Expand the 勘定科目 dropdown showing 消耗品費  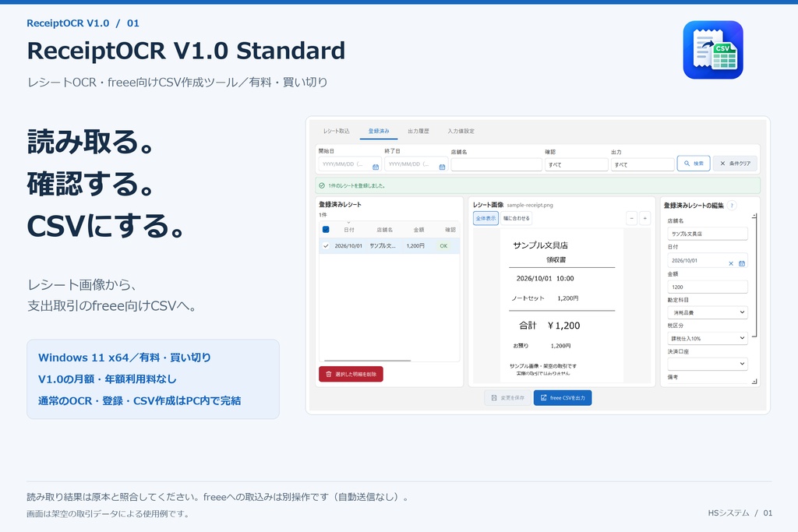tap(708, 312)
